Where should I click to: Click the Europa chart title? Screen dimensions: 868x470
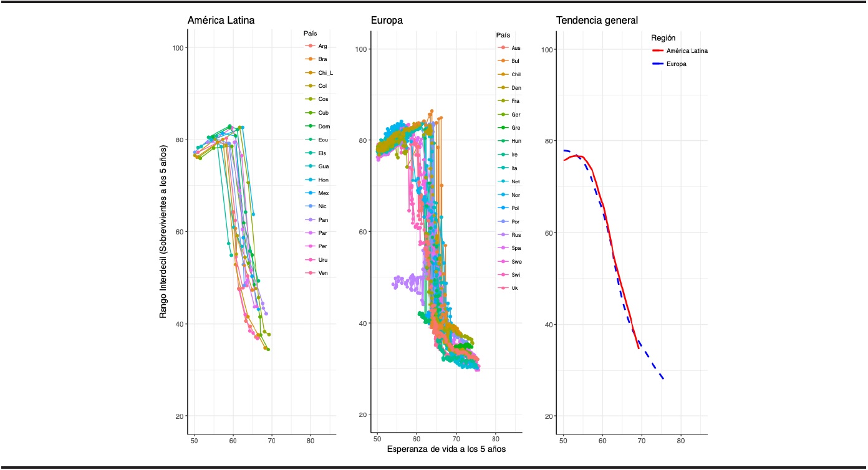387,21
